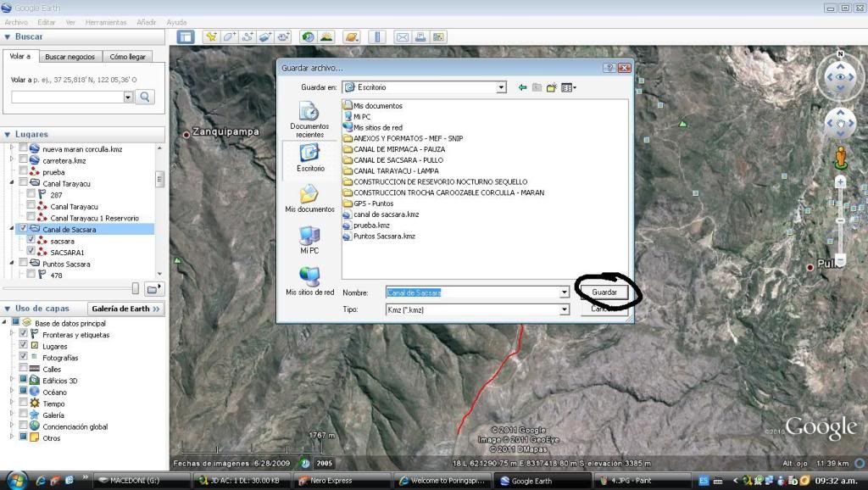Switch to Nero Express taskbar button
This screenshot has height=490, width=868.
pos(341,481)
